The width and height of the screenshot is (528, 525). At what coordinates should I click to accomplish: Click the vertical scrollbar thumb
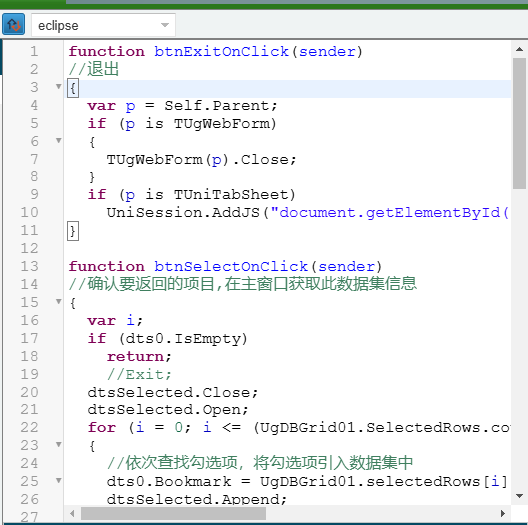pos(519,124)
